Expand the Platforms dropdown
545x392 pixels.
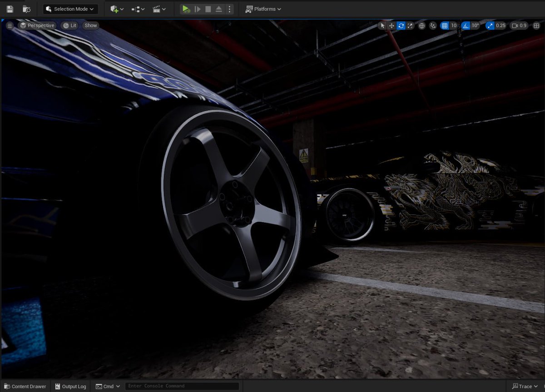coord(263,9)
